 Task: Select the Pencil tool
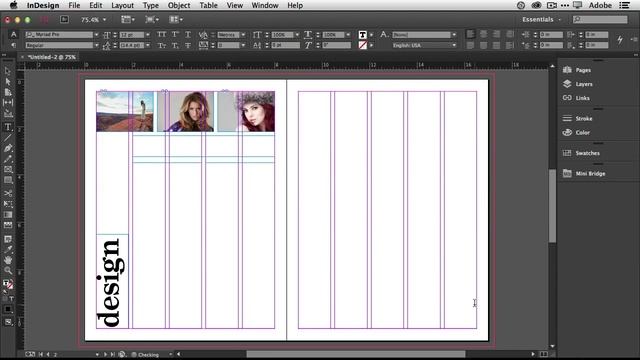click(8, 159)
